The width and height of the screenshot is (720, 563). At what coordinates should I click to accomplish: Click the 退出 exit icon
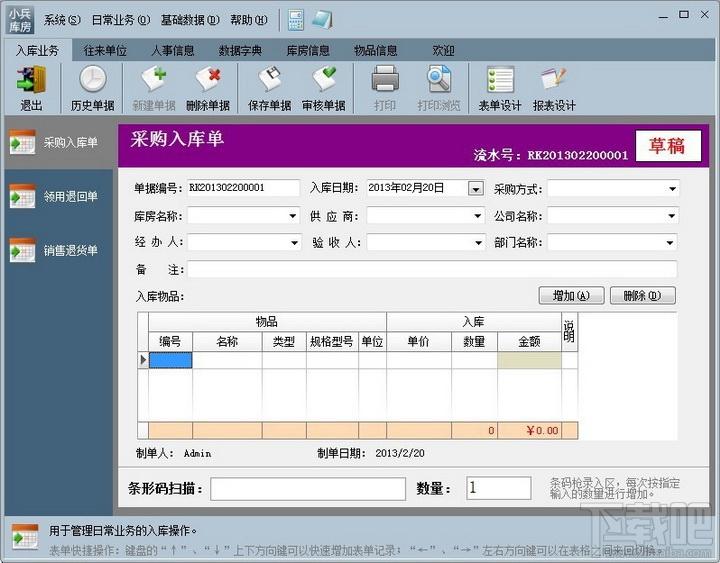[x=31, y=80]
